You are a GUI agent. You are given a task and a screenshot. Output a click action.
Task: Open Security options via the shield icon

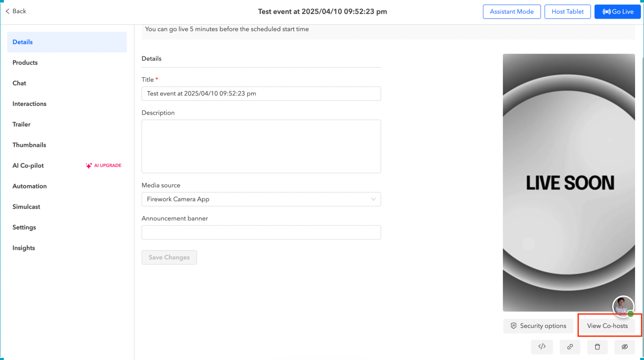(514, 326)
